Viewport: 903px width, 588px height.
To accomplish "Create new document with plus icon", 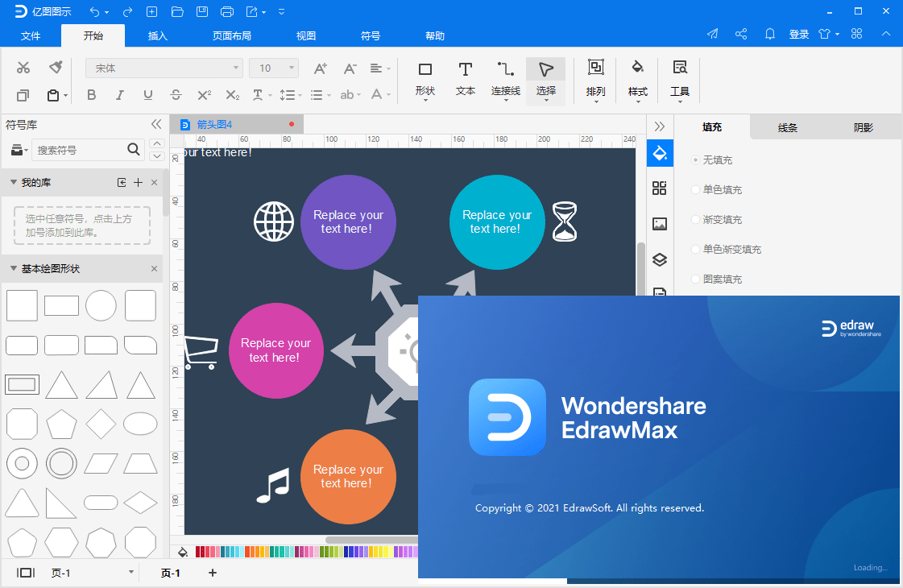I will coord(152,11).
